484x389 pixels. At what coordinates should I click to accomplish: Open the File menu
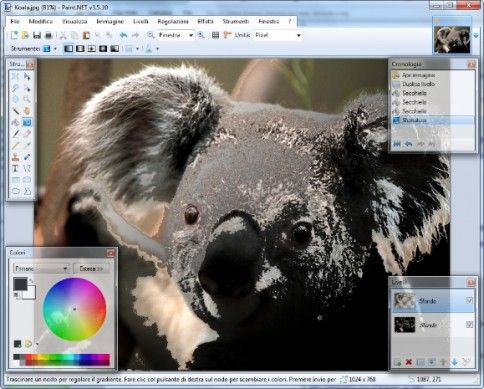pos(15,21)
